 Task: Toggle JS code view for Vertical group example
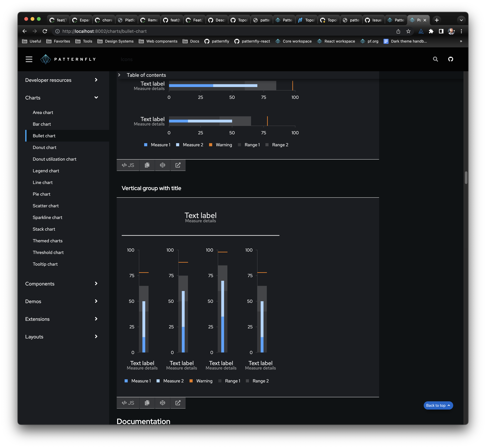point(128,403)
